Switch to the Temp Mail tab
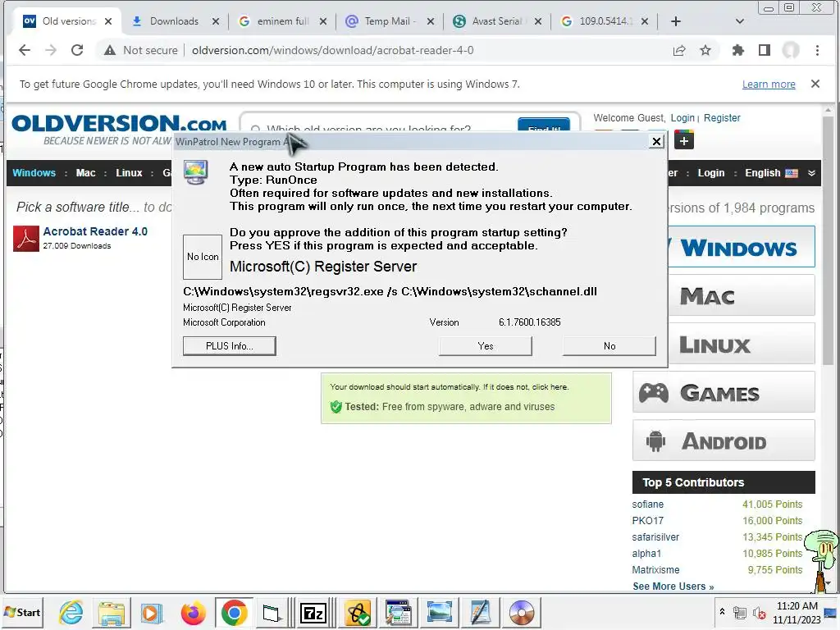 coord(389,21)
